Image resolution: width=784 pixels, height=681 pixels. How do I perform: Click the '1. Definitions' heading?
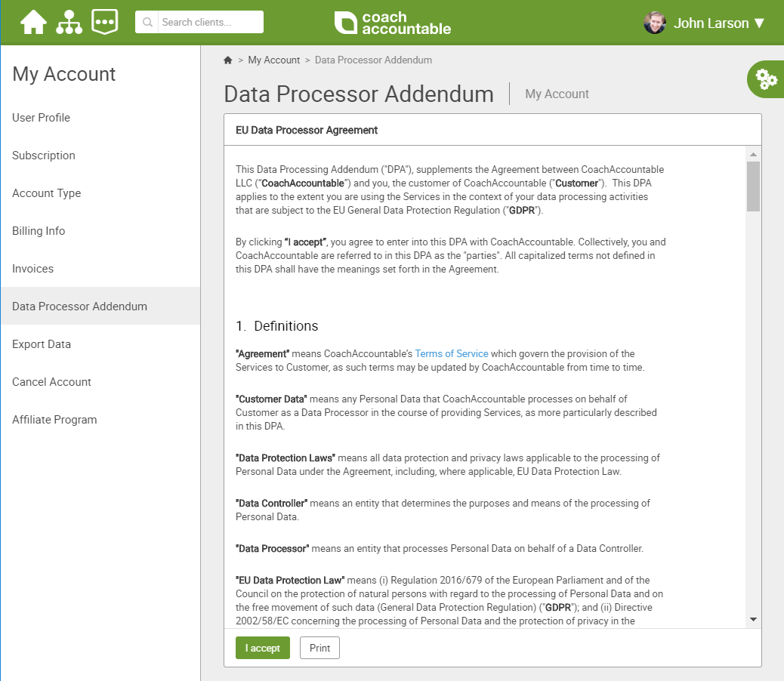coord(277,325)
